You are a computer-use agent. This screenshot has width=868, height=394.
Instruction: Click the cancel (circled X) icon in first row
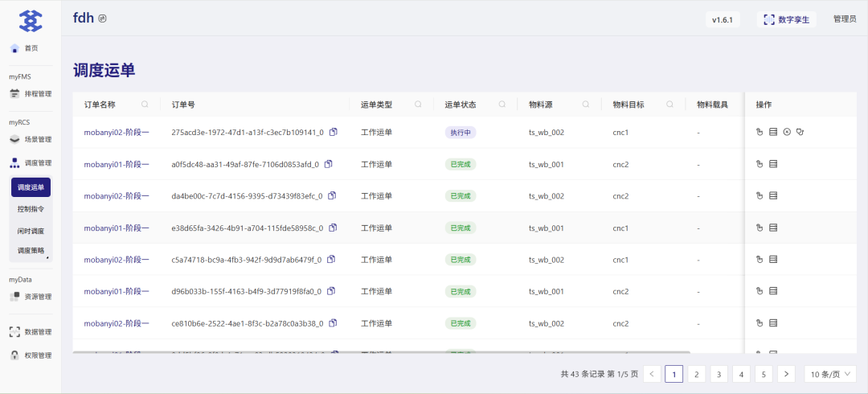(x=787, y=132)
